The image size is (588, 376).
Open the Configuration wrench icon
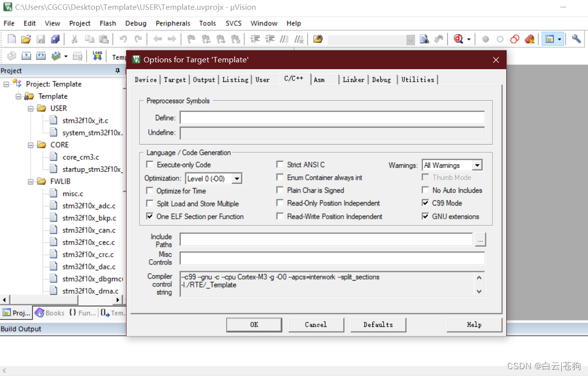576,39
